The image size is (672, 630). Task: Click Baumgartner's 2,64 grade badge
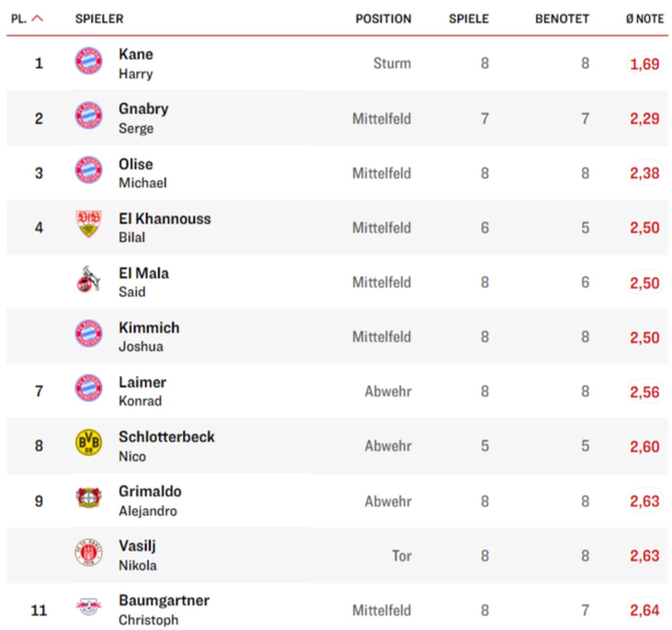(x=644, y=611)
